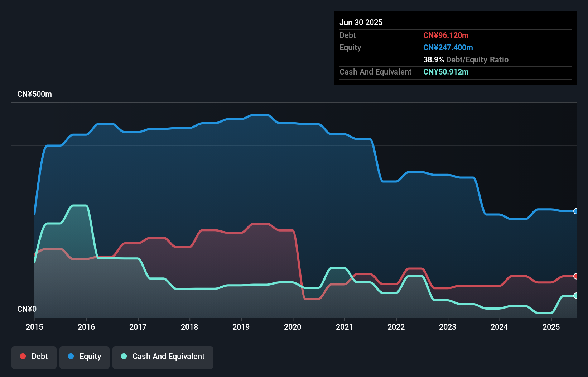588x377 pixels.
Task: Click the Cash line endpoint marker
Action: (575, 296)
